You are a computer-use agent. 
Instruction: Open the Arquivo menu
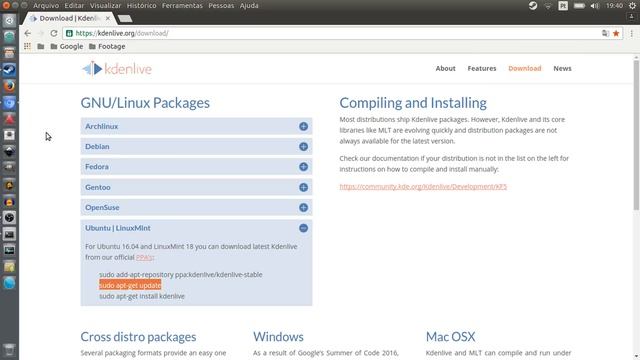tap(46, 6)
